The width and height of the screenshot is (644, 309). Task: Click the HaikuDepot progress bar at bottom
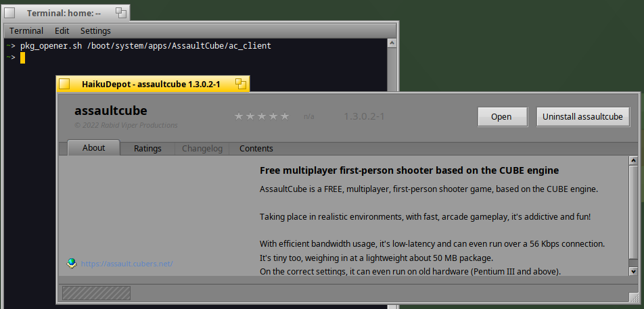[x=96, y=293]
